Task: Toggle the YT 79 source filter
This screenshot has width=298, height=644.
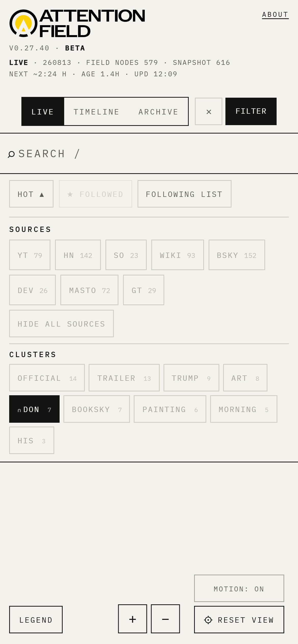Action: point(30,255)
